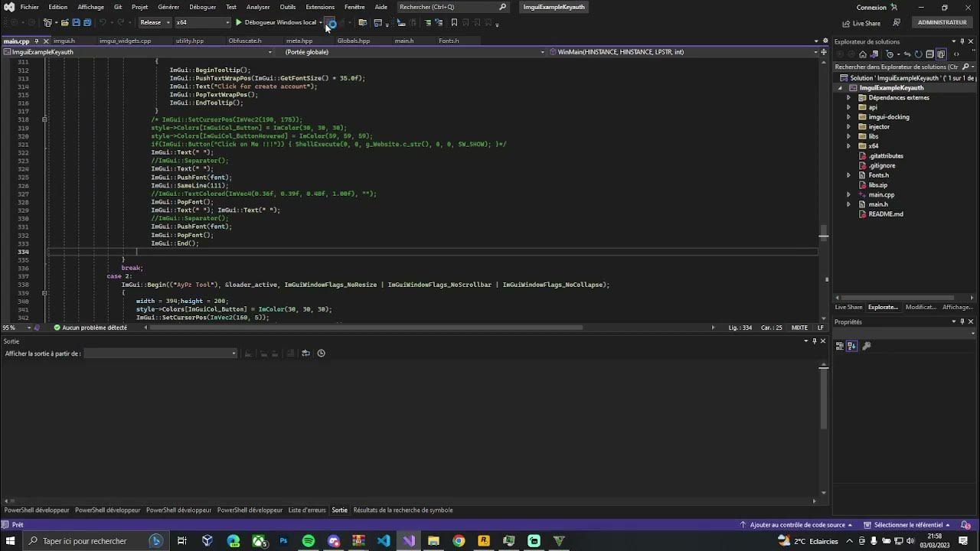Click the Open file folder toolbar icon

pyautogui.click(x=64, y=22)
